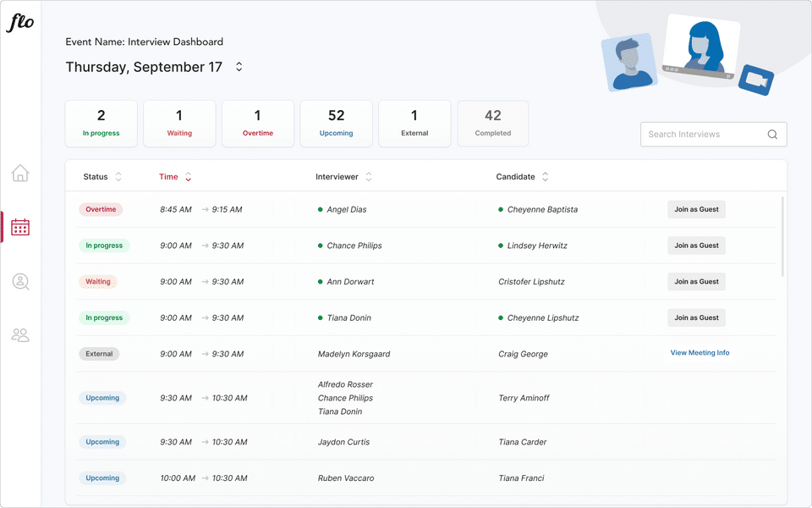Click the video camera illustration icon
Viewport: 812px width, 508px height.
coord(755,80)
